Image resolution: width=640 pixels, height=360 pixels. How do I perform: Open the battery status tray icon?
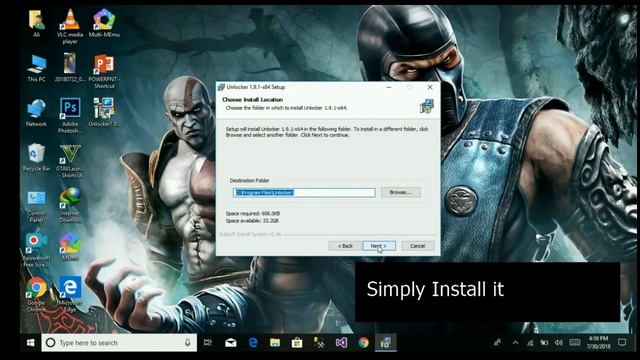point(544,342)
